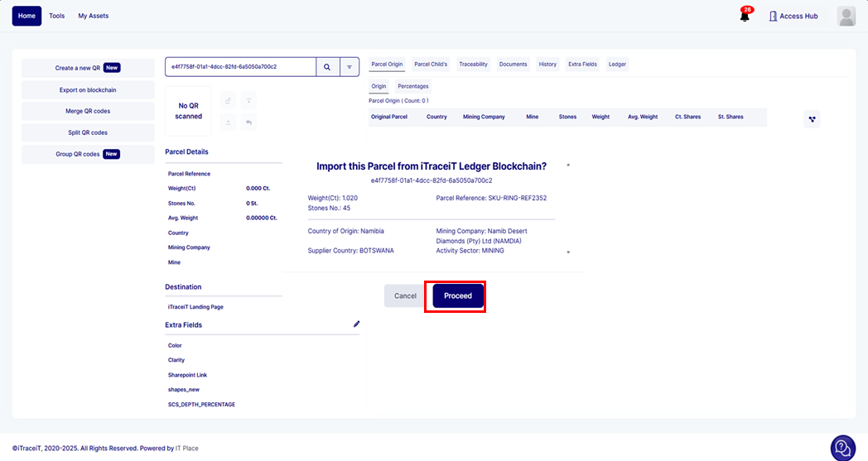Image resolution: width=868 pixels, height=461 pixels.
Task: Edit Extra Fields with pencil icon
Action: tap(356, 324)
